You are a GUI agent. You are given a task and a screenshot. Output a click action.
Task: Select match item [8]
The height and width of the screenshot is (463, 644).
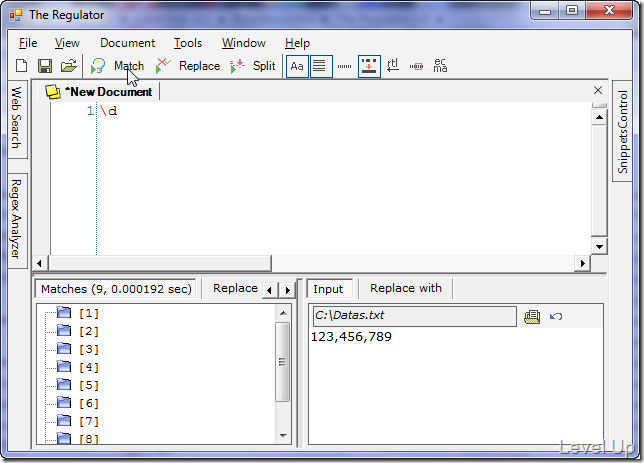(89, 438)
